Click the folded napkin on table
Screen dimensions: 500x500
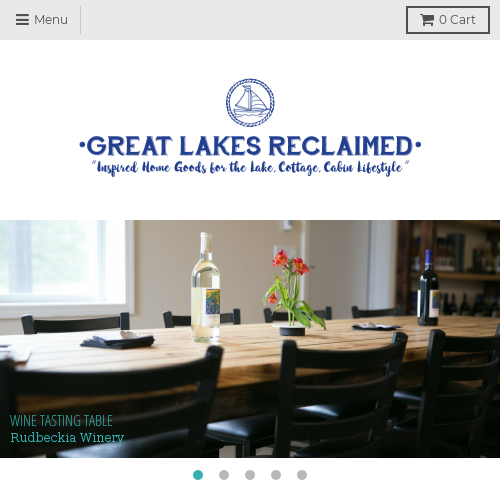pos(117,340)
